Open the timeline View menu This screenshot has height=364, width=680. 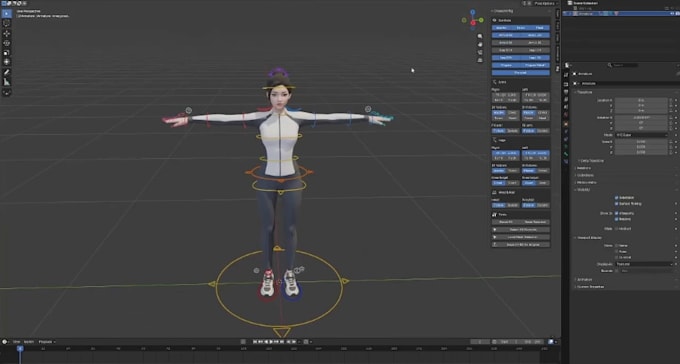coord(16,342)
